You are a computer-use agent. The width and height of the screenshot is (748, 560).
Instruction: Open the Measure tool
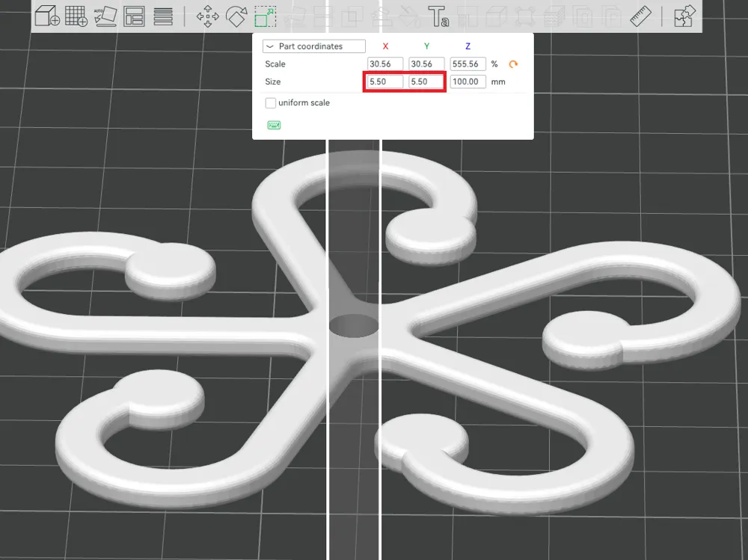(x=641, y=15)
